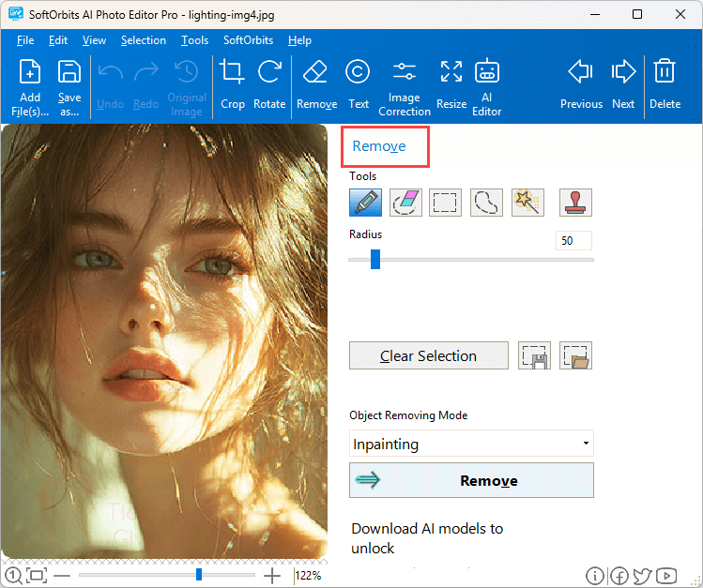The height and width of the screenshot is (588, 703).
Task: Click the Save selection icon
Action: tap(534, 356)
